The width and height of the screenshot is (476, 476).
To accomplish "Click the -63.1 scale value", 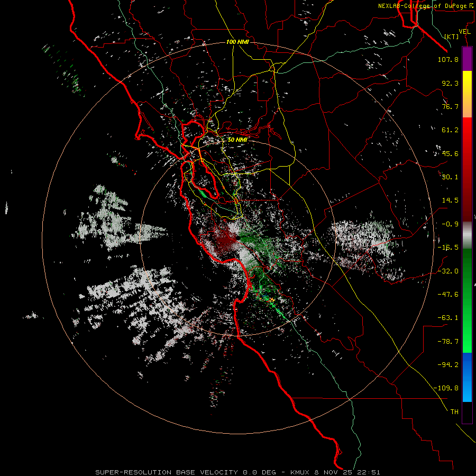I will pos(448,318).
